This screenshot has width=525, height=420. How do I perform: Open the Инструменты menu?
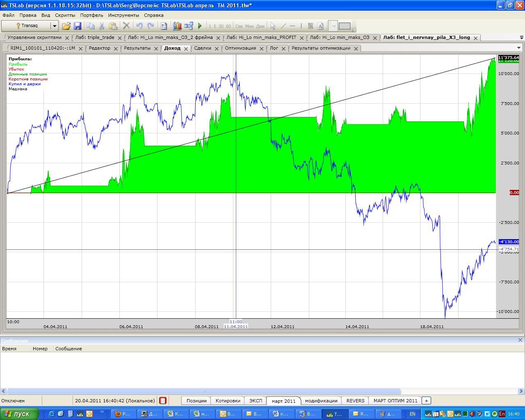pos(124,15)
